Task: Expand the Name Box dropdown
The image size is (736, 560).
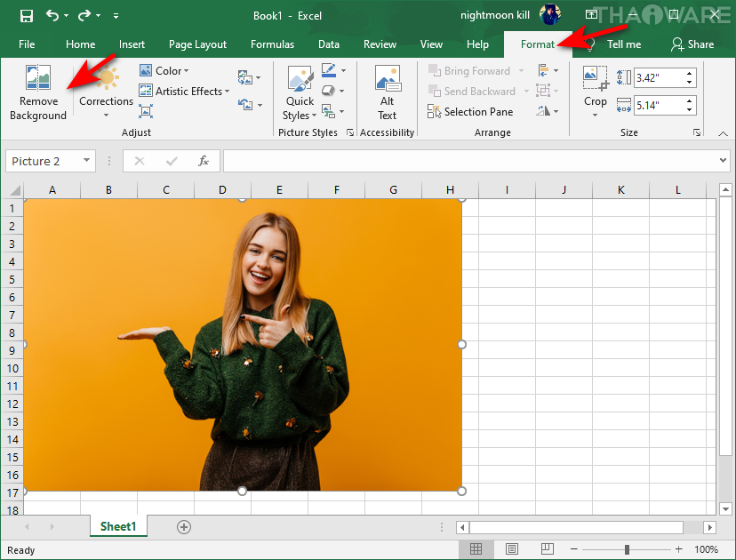Action: pyautogui.click(x=87, y=161)
